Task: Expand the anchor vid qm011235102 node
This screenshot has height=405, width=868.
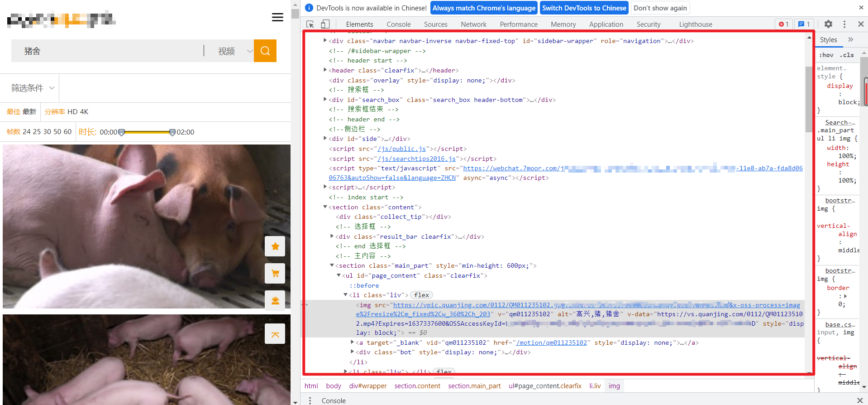Action: point(352,342)
